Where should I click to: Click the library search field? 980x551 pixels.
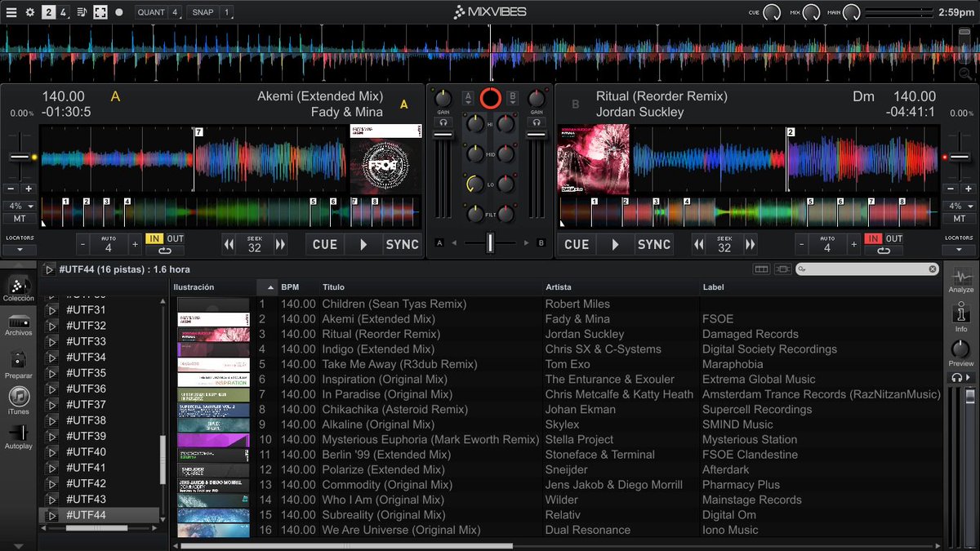click(867, 269)
